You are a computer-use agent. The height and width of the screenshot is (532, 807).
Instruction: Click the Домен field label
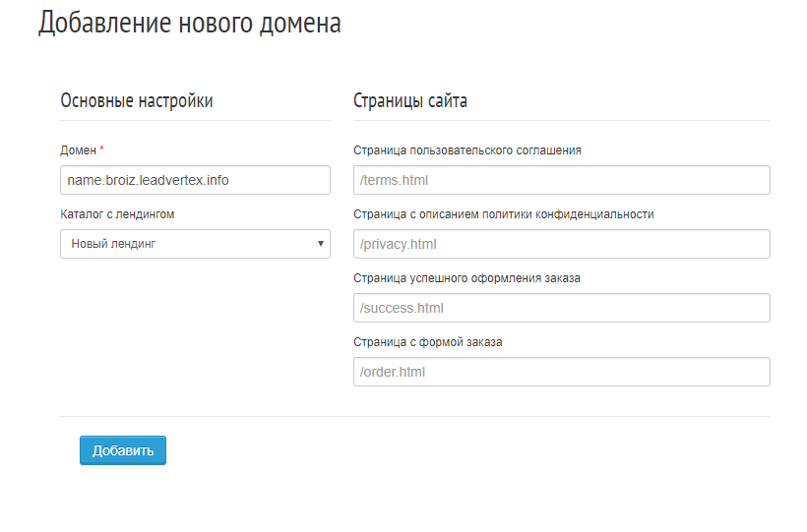[78, 150]
